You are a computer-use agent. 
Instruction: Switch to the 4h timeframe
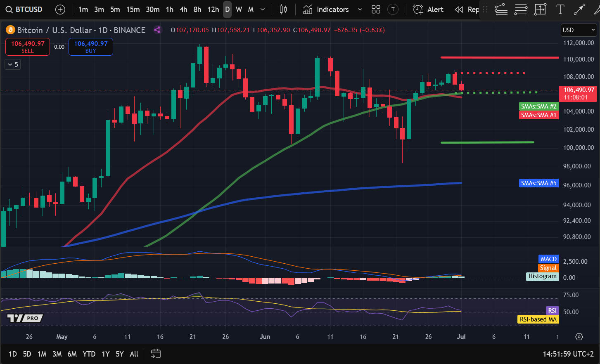click(183, 9)
